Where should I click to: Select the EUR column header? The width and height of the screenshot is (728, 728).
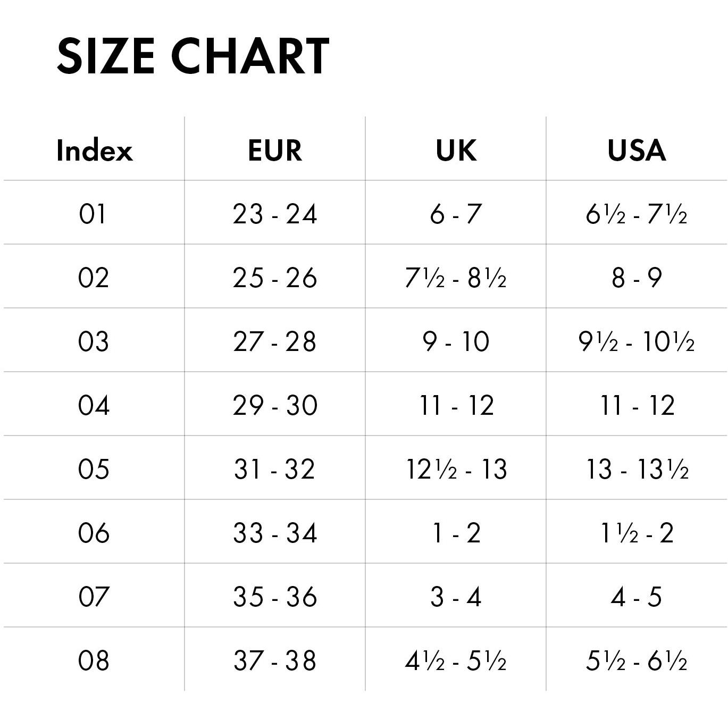point(275,150)
